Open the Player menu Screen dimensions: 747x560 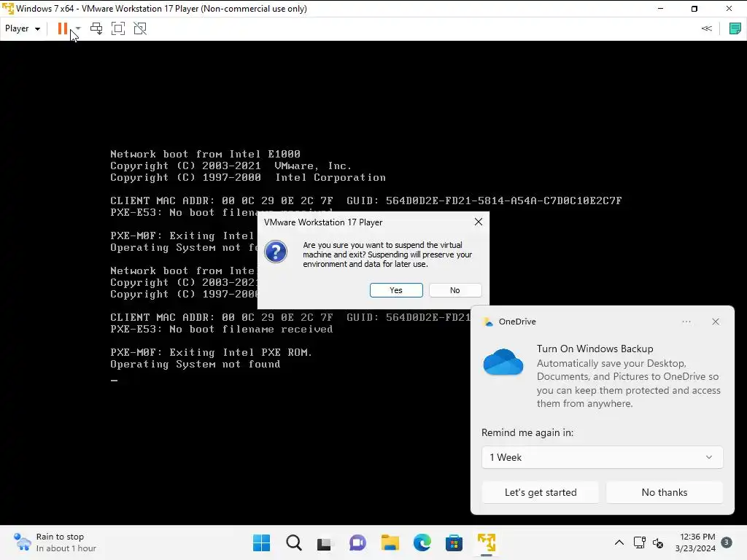tap(23, 28)
